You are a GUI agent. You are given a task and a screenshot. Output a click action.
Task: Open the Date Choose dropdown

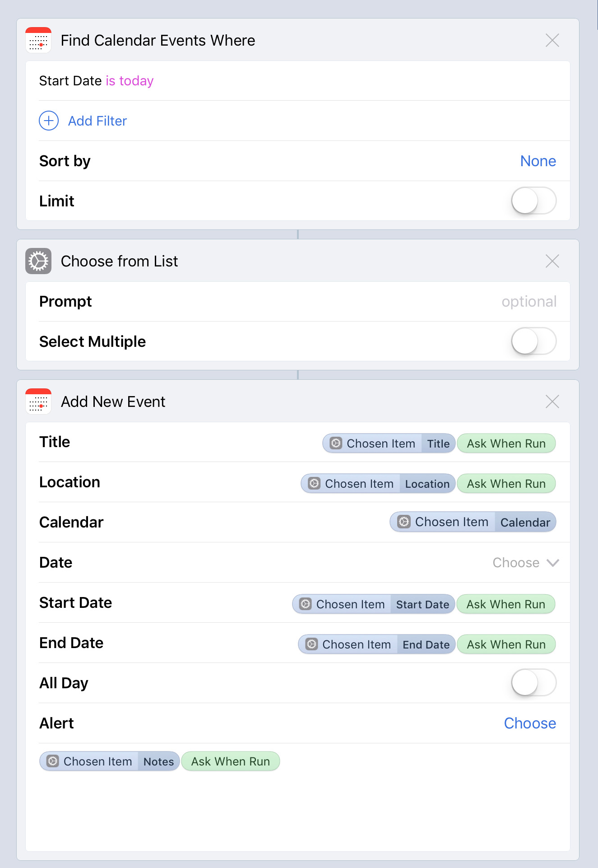tap(525, 563)
